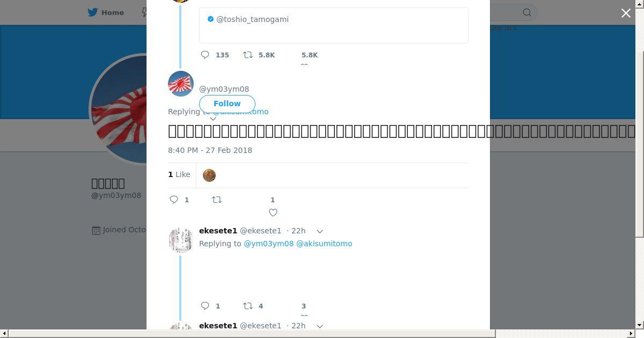Reply to ekesete1's 22h tweet
Viewport: 644px width, 338px height.
(x=205, y=306)
